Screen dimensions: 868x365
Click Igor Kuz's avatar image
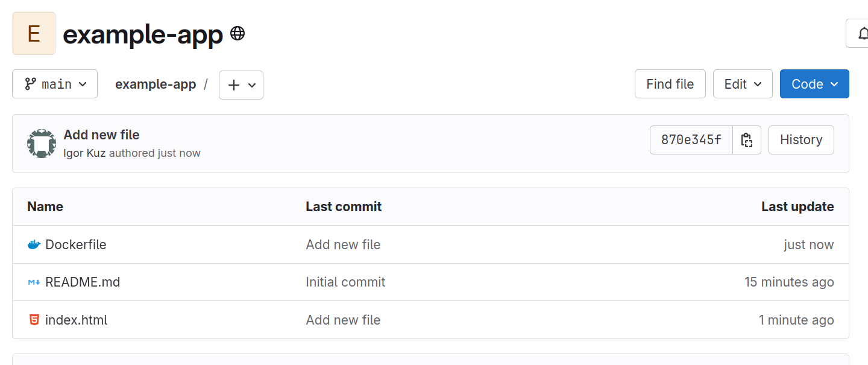(42, 144)
